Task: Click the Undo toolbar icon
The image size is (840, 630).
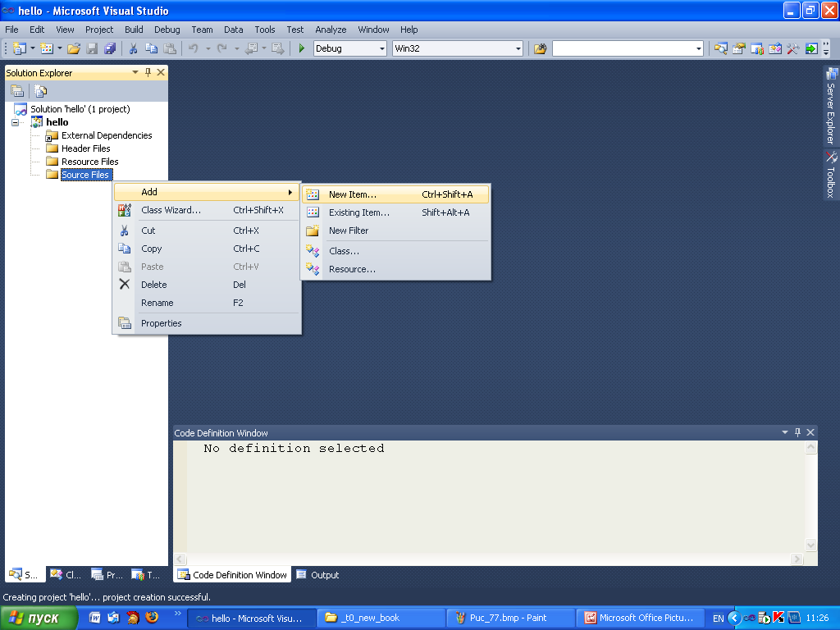Action: point(194,48)
